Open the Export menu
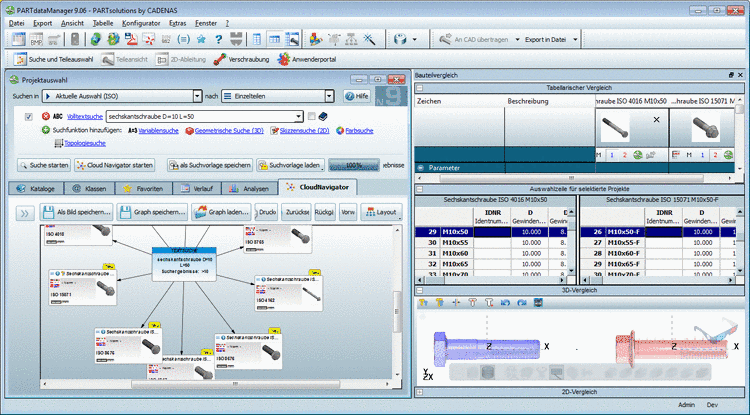 43,23
